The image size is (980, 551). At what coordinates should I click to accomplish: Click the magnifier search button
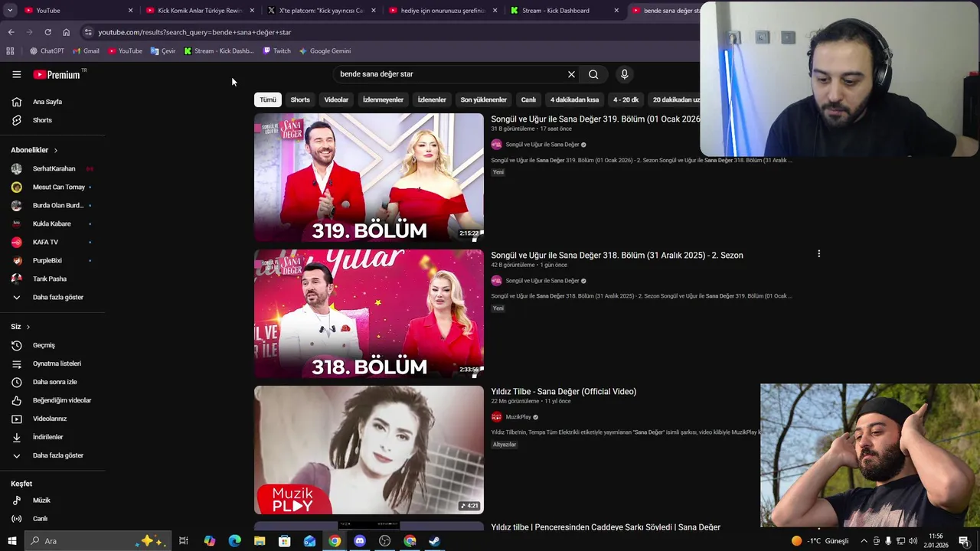point(593,74)
